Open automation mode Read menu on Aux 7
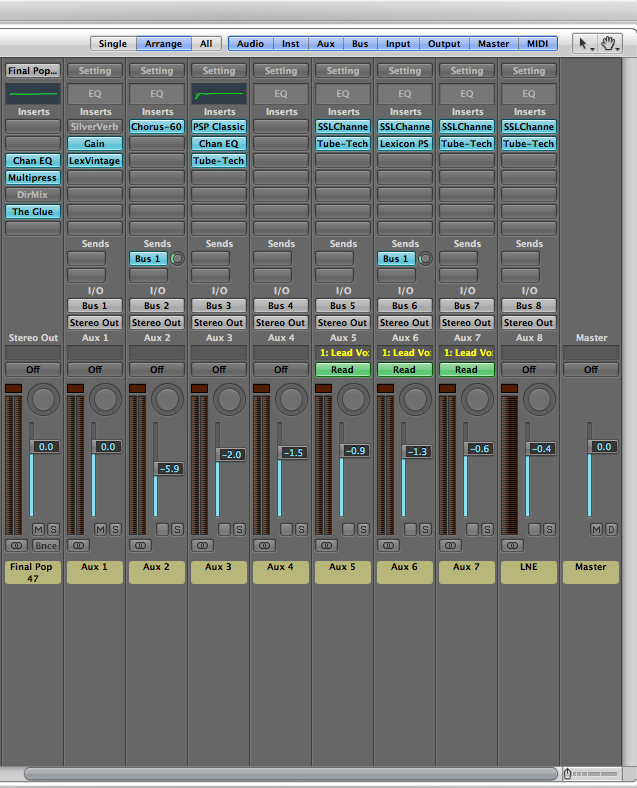The image size is (637, 788). (x=467, y=370)
